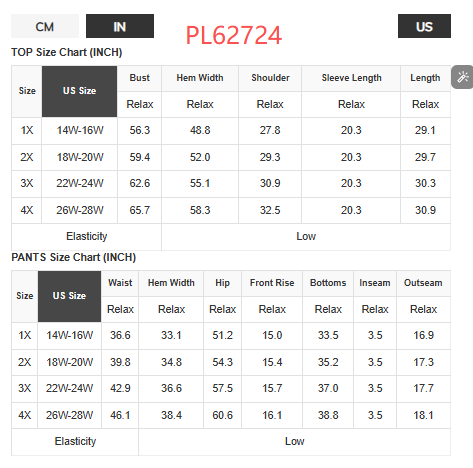
Task: Click the 18.1 outseam value
Action: point(424,415)
